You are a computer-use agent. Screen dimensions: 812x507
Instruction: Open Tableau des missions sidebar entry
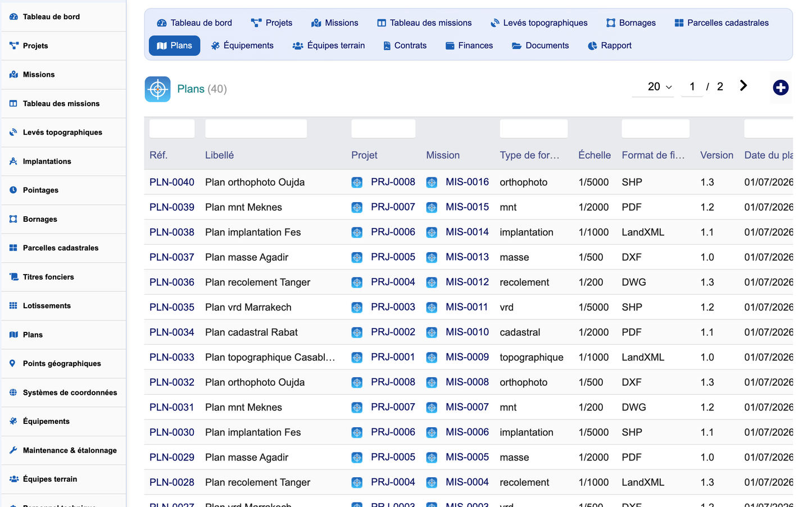[x=63, y=104]
